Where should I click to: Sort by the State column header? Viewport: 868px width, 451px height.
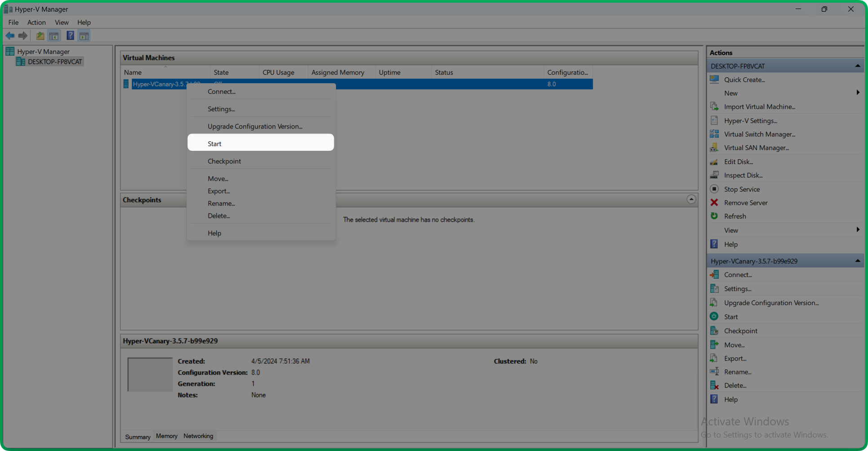(x=235, y=72)
